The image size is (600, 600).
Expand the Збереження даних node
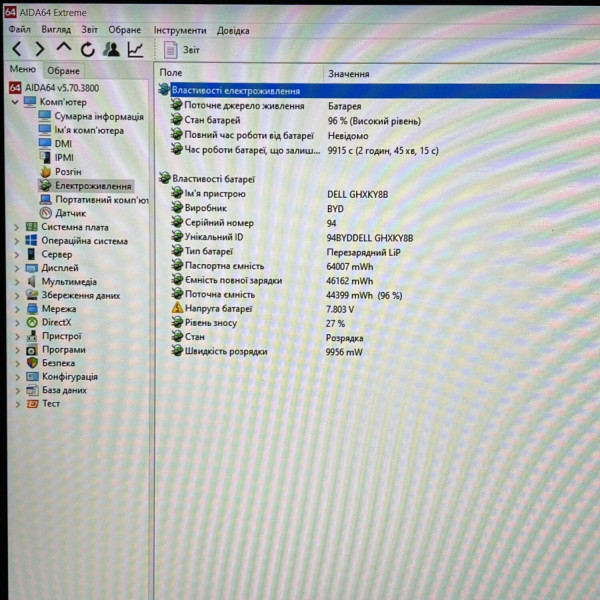click(17, 295)
